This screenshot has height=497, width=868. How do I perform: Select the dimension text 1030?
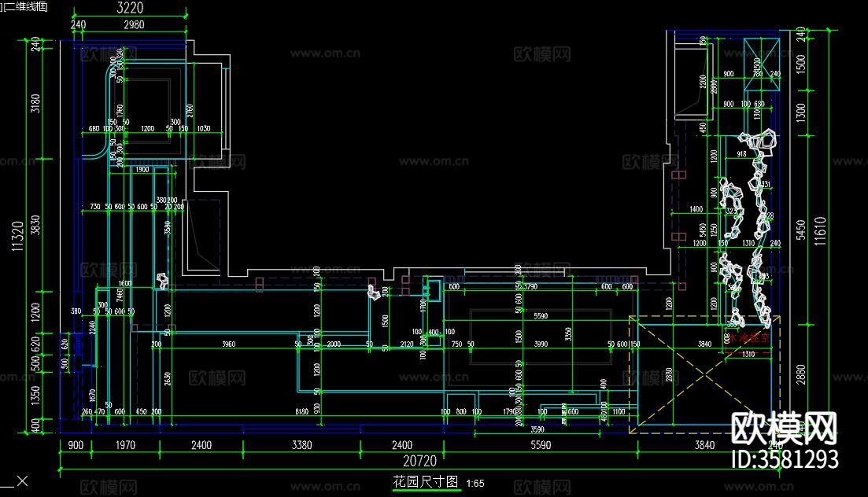coord(204,128)
